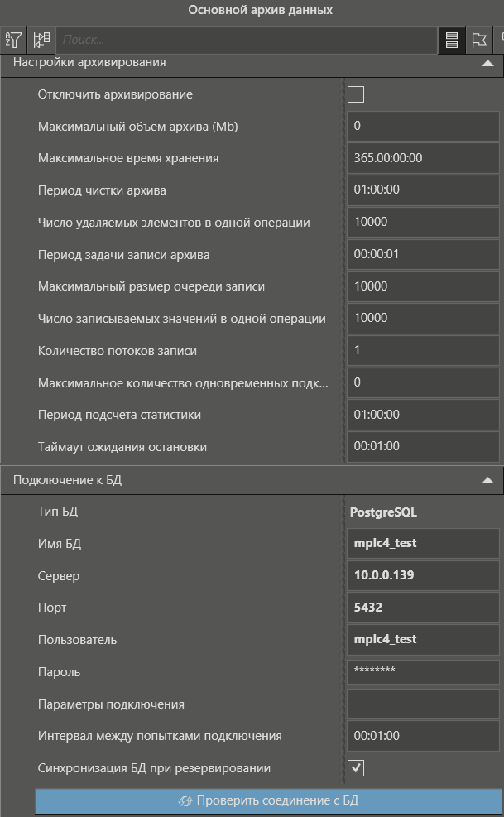This screenshot has width=504, height=817.
Task: Click the "Максимальное время хранения" value field
Action: [423, 159]
